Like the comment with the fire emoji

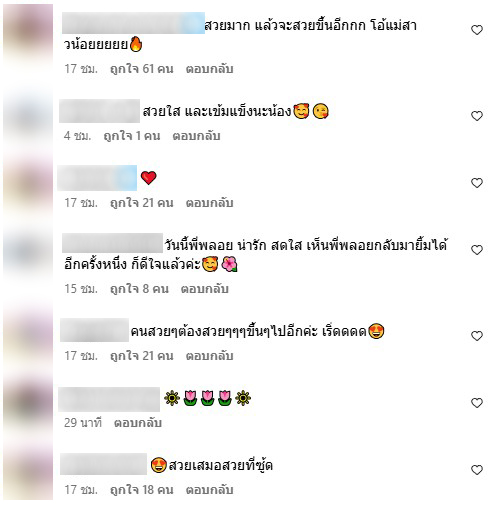click(477, 30)
